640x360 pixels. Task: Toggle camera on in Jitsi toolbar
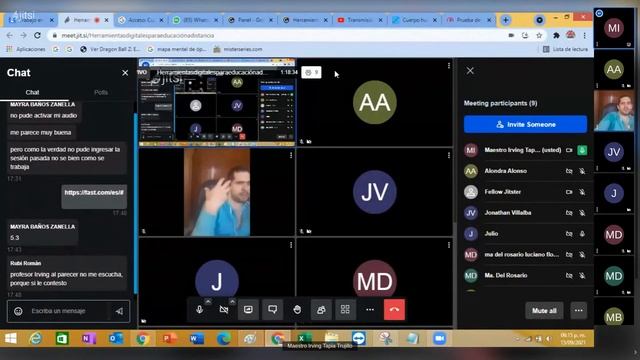point(224,310)
